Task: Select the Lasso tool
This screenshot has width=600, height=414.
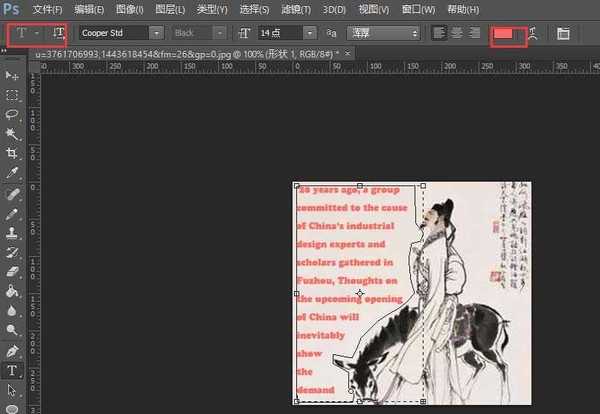Action: pyautogui.click(x=12, y=114)
